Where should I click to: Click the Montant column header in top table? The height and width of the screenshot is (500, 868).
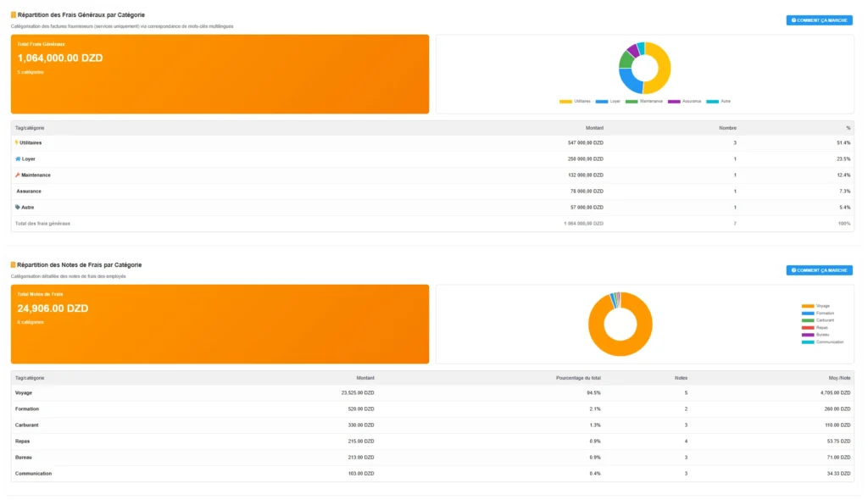(594, 127)
